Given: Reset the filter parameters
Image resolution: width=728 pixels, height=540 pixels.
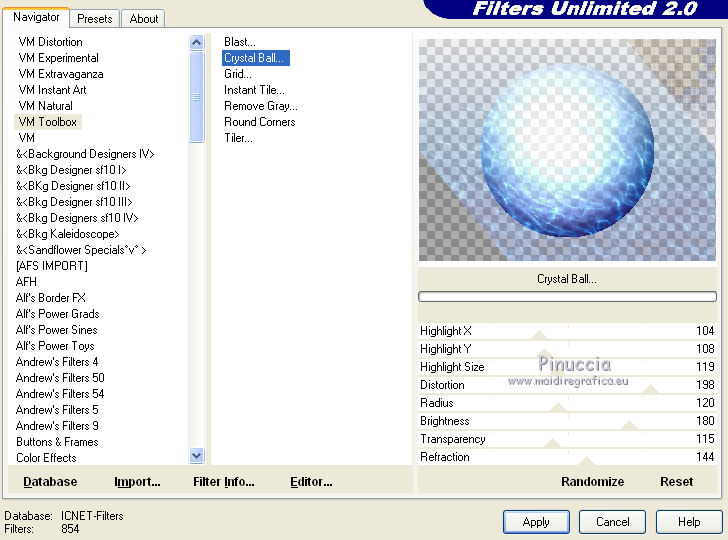Looking at the screenshot, I should 676,481.
